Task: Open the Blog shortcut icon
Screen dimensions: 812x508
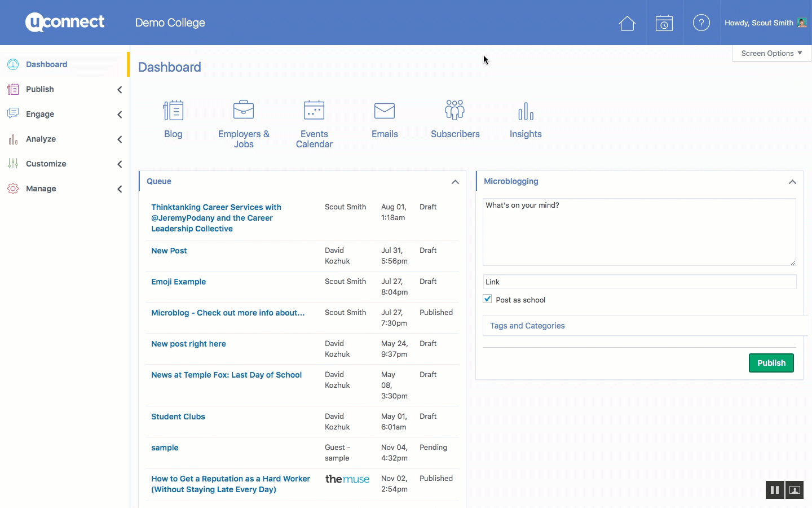Action: click(173, 111)
